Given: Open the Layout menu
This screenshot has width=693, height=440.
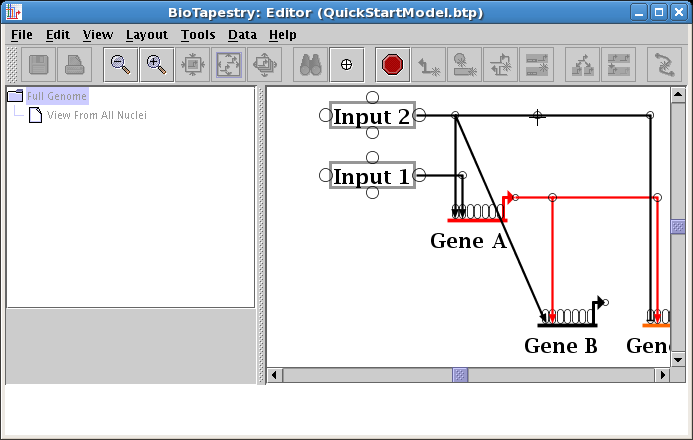Looking at the screenshot, I should click(x=146, y=34).
